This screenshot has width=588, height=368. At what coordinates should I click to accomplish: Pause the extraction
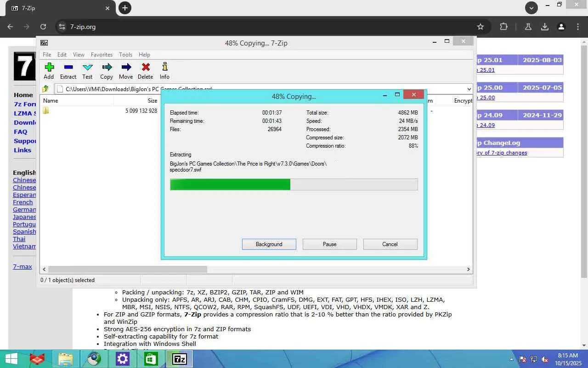coord(330,244)
